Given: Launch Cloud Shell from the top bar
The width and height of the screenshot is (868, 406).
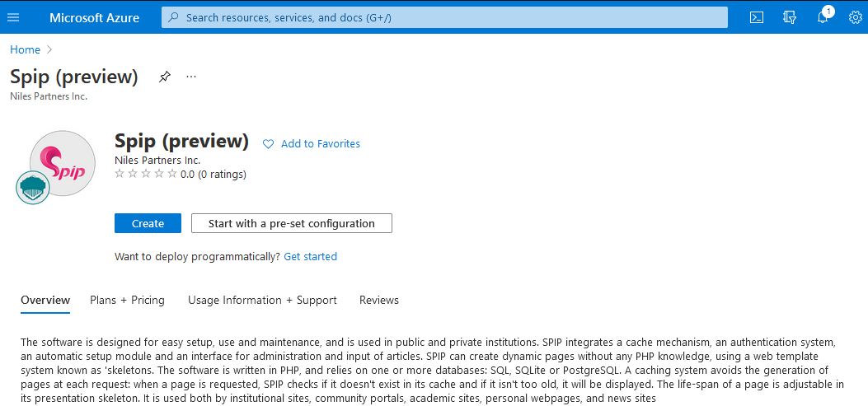Looking at the screenshot, I should point(756,17).
